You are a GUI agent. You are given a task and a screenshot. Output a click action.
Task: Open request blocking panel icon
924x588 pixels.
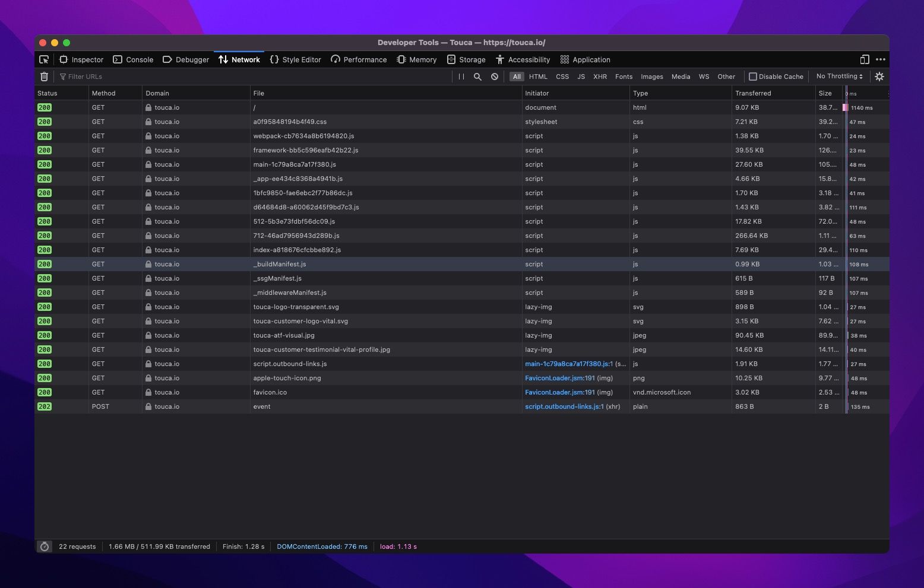pyautogui.click(x=495, y=77)
